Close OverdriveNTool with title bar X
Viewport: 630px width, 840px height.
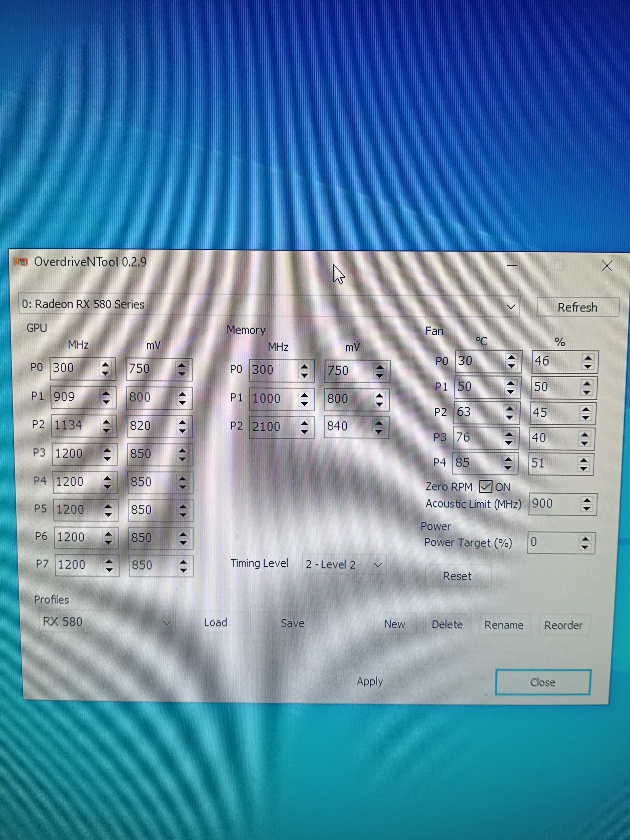pyautogui.click(x=607, y=265)
